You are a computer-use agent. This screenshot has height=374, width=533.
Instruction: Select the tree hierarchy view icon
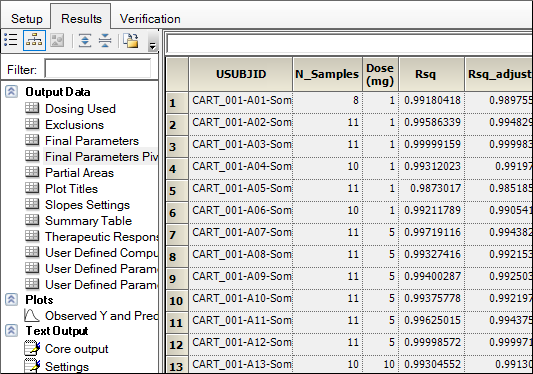34,40
